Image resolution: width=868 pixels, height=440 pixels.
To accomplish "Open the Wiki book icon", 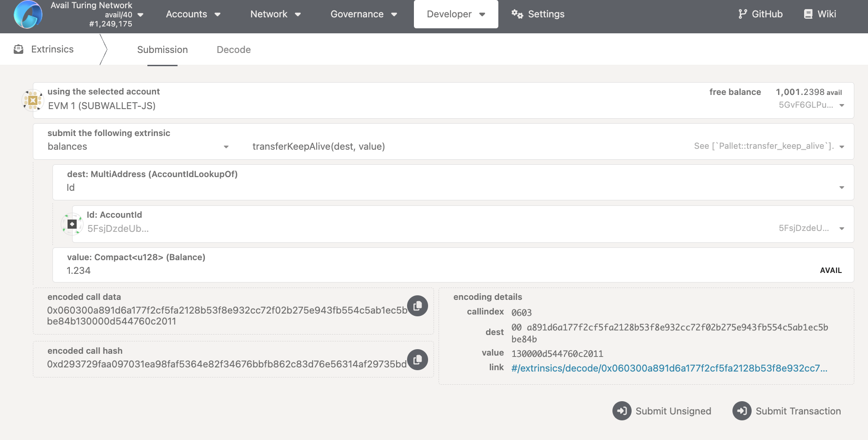I will click(x=808, y=14).
